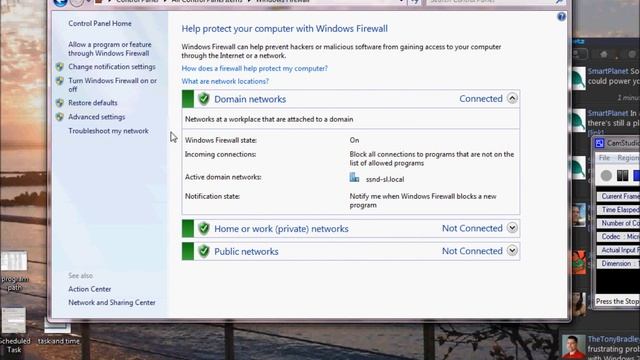Open Advanced settings

(96, 117)
